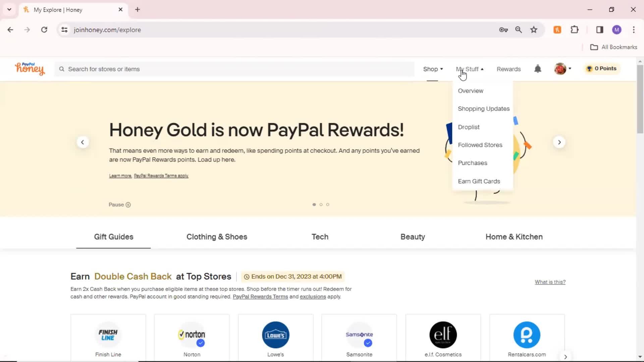Select Rentalcars.com store logo
Screen dimensions: 644x362
(x=527, y=335)
